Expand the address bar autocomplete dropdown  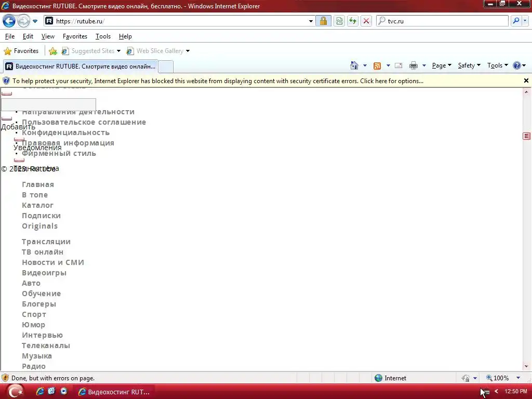(x=311, y=21)
